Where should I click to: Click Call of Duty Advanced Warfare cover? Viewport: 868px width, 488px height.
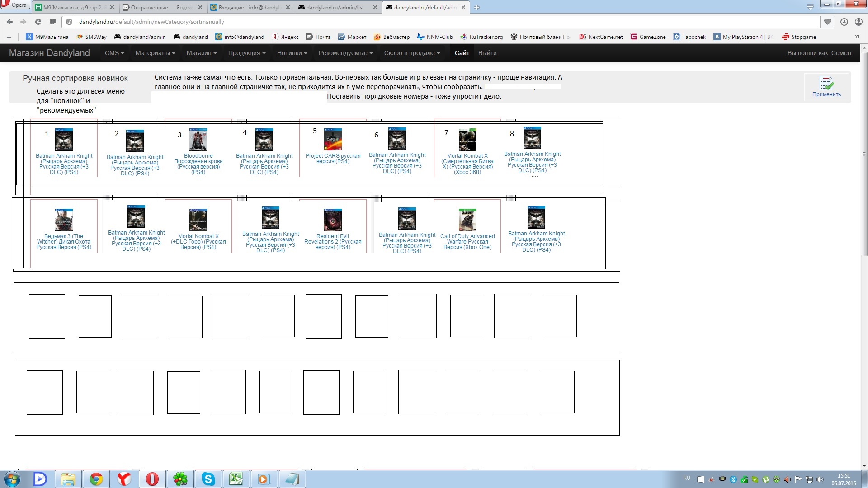(467, 220)
